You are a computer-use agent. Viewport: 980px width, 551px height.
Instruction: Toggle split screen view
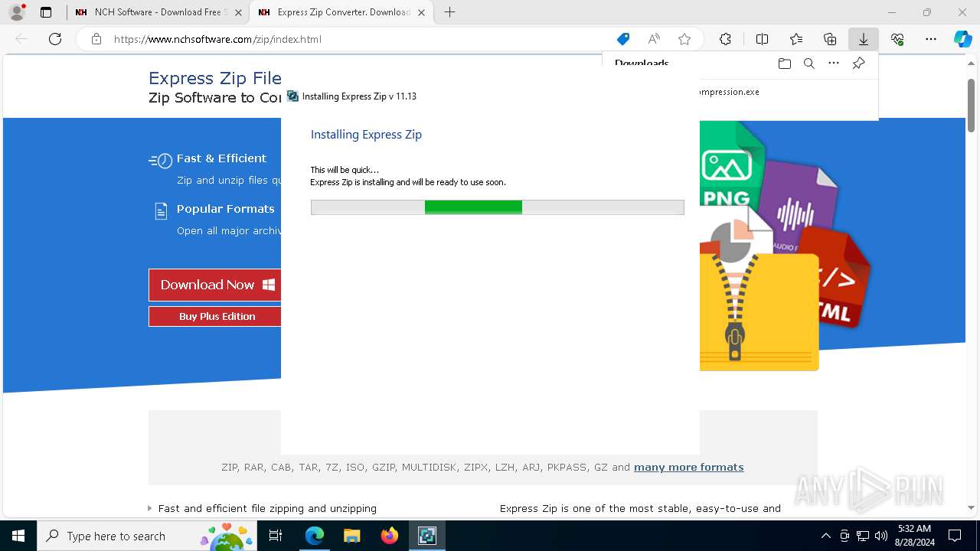point(763,39)
